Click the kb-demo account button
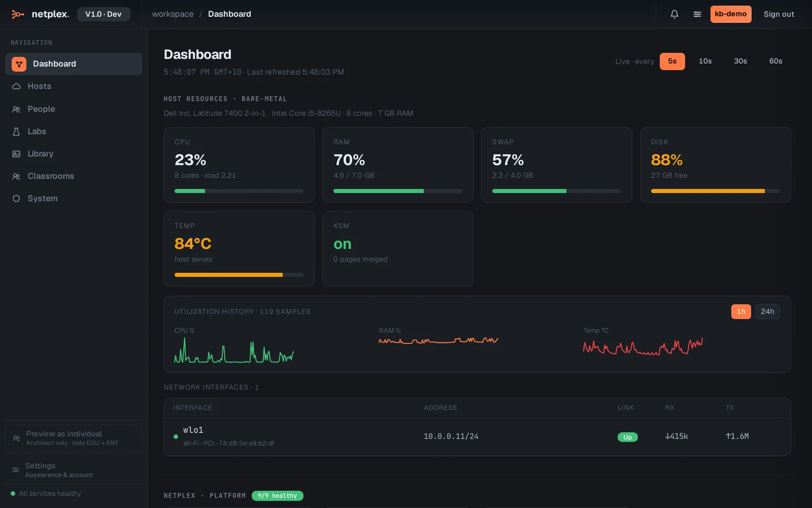The width and height of the screenshot is (812, 508). point(731,14)
